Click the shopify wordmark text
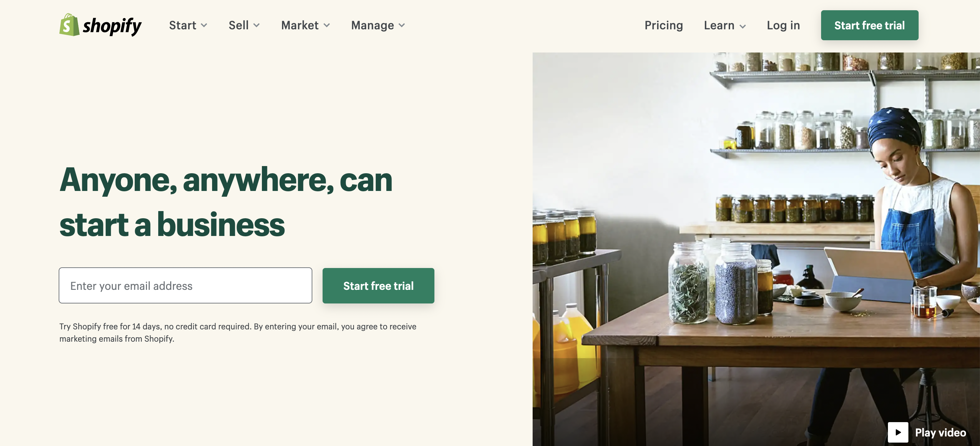Image resolution: width=980 pixels, height=446 pixels. (x=112, y=26)
